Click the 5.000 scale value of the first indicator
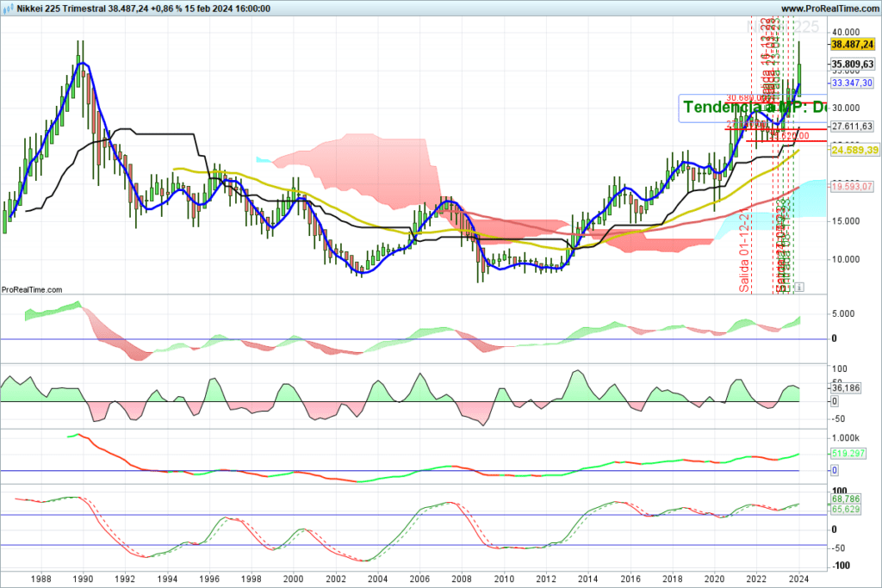The height and width of the screenshot is (588, 882). click(843, 313)
